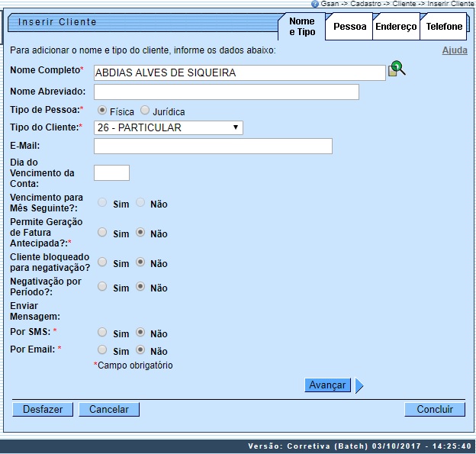Click the Desfazer button

pyautogui.click(x=43, y=410)
